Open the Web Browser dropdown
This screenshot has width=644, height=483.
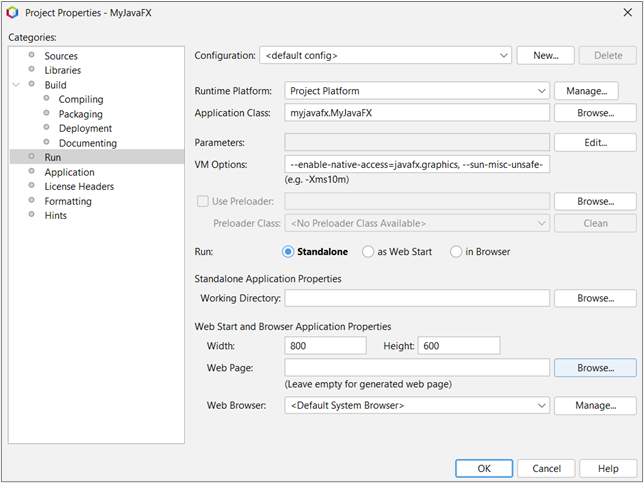tap(417, 405)
